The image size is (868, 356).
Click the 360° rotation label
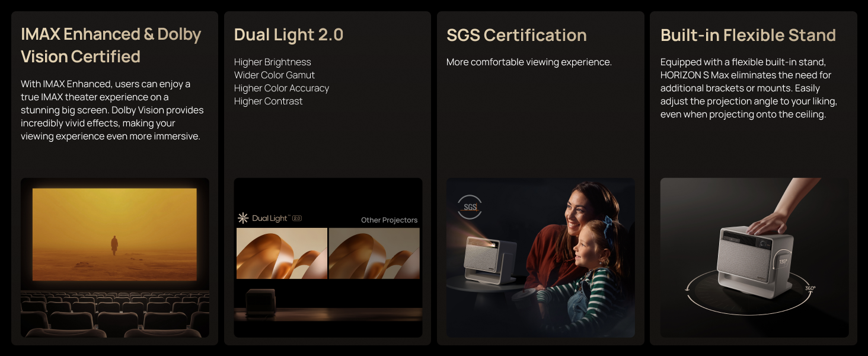point(810,288)
